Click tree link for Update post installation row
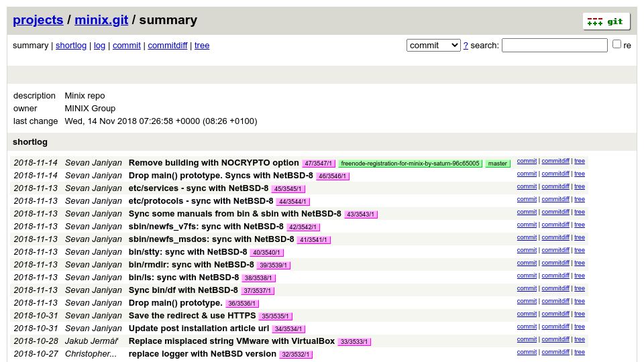Image resolution: width=644 pixels, height=362 pixels. point(580,326)
